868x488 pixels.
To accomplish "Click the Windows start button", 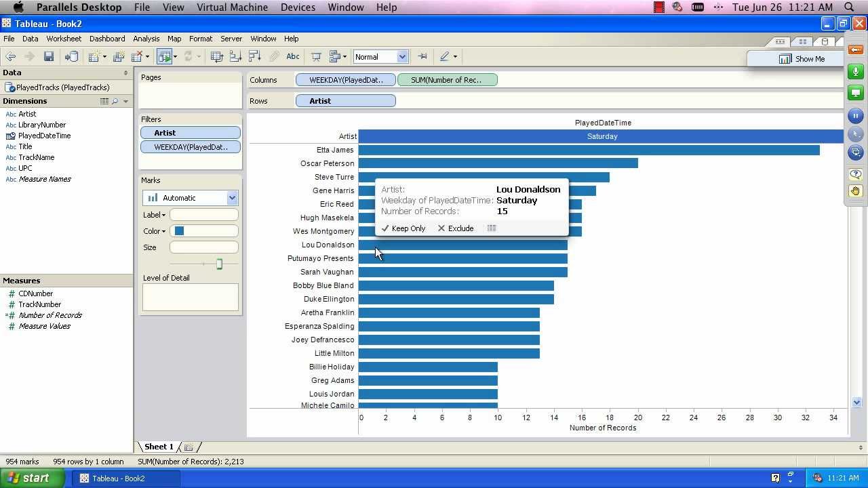I will [33, 478].
